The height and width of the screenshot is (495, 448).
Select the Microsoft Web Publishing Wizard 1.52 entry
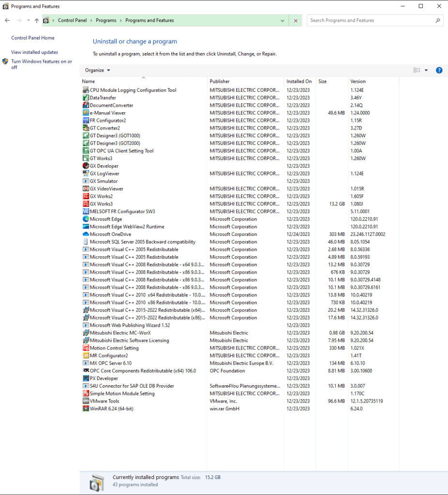(239, 325)
